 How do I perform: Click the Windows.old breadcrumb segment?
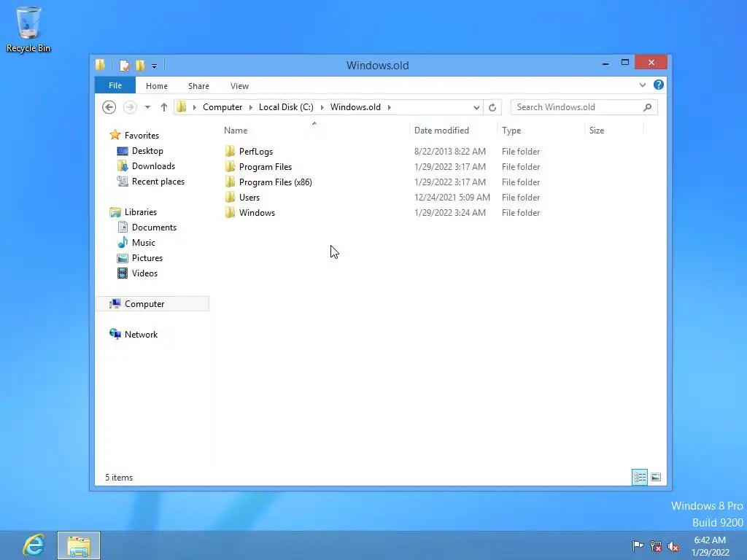tap(355, 107)
